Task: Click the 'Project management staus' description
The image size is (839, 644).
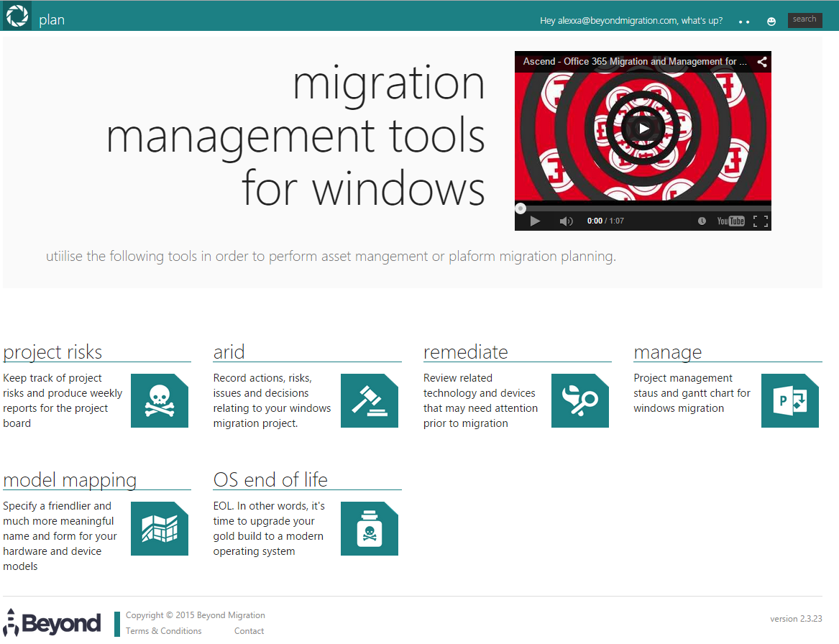Action: [692, 393]
